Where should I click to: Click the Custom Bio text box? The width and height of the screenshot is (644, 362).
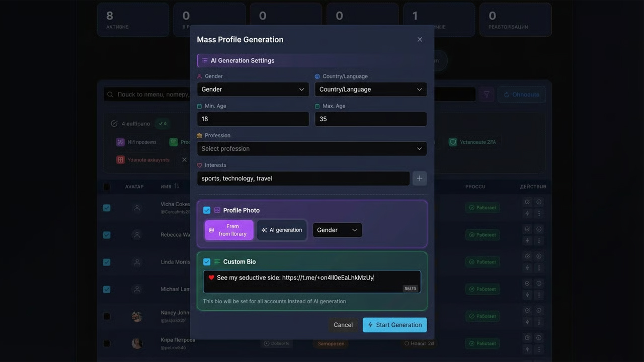(x=312, y=282)
